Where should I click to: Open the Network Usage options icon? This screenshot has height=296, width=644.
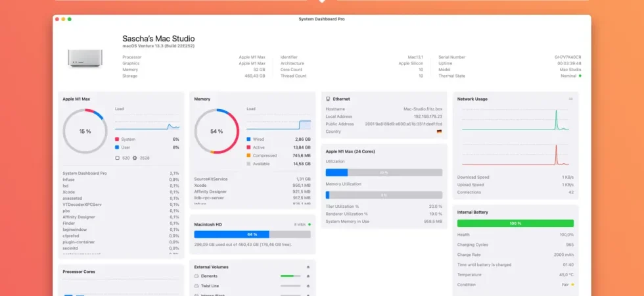pos(570,99)
